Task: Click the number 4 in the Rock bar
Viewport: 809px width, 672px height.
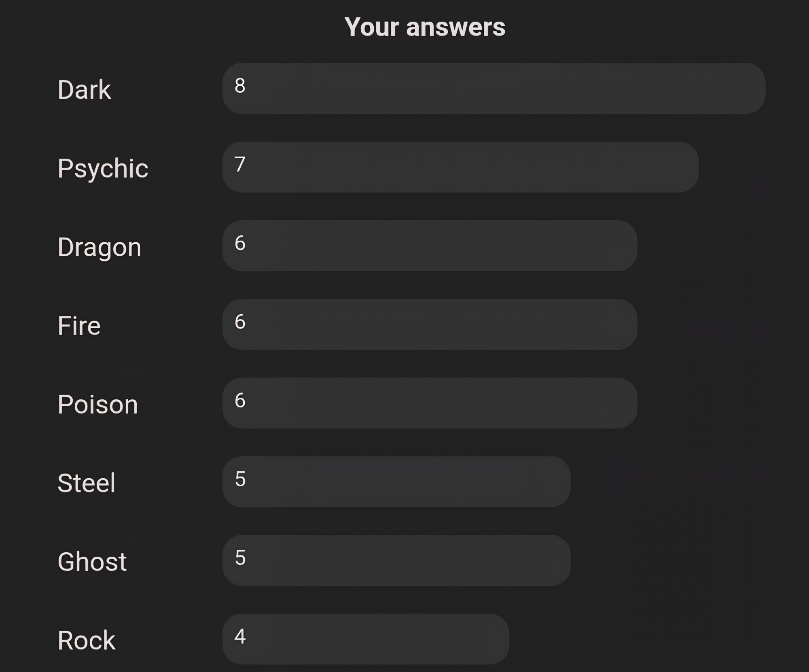Action: (240, 636)
